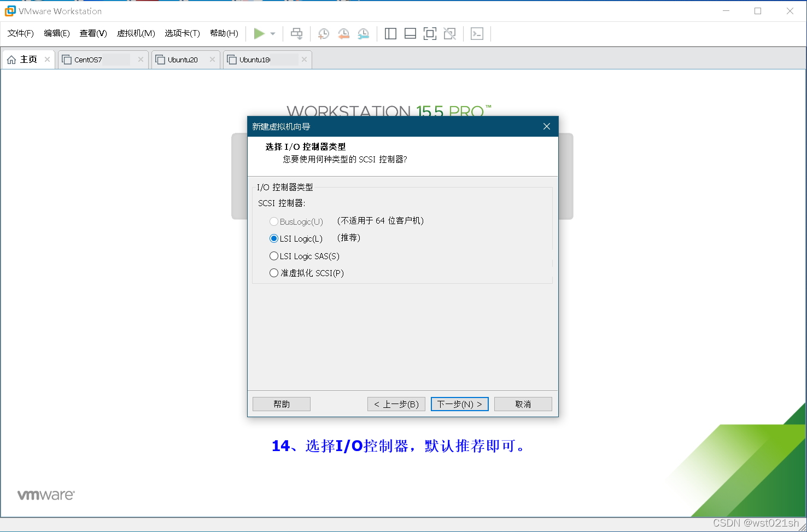The width and height of the screenshot is (807, 532).
Task: Click the 选择 I/O 控制器类型 heading
Action: 306,147
